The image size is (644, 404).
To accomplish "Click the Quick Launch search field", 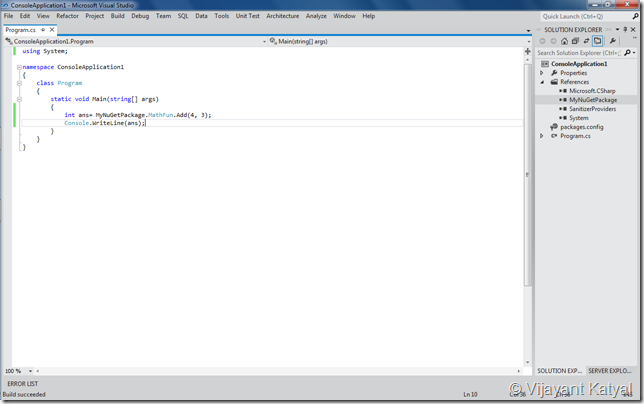I will pyautogui.click(x=586, y=16).
